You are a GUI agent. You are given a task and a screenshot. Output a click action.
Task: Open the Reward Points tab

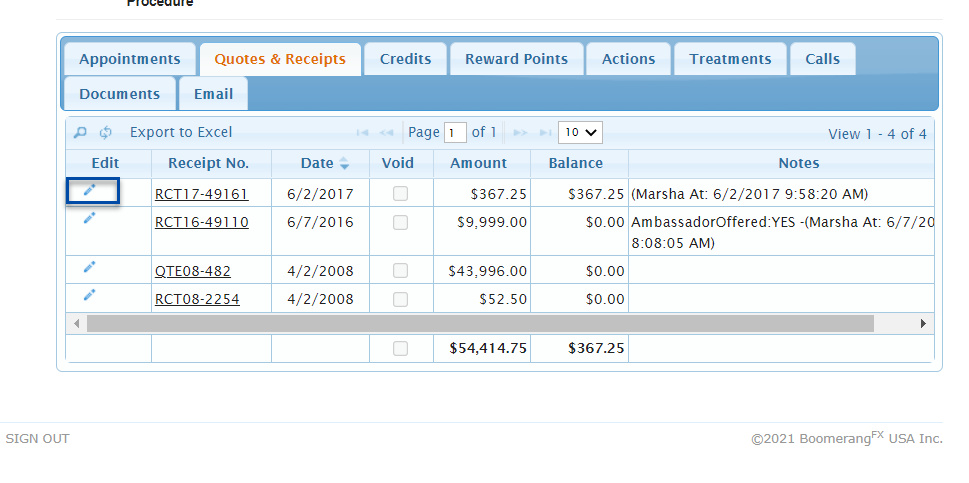click(x=516, y=59)
